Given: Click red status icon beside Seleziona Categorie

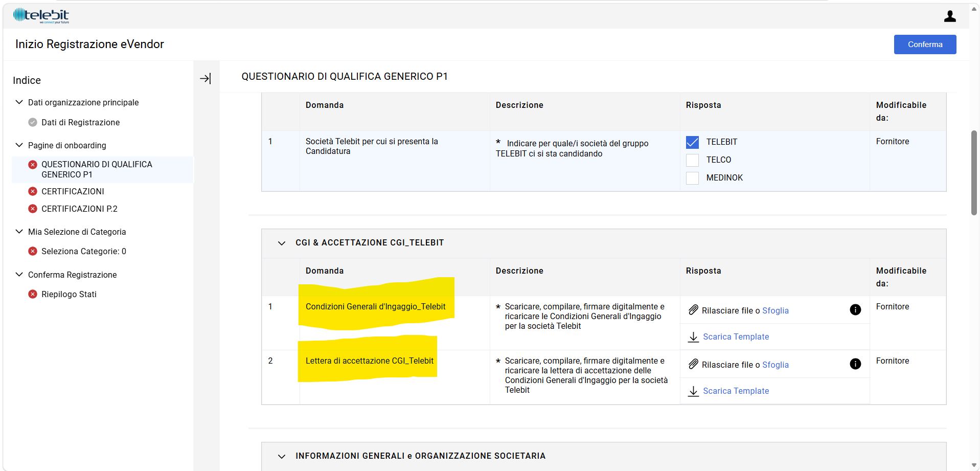Looking at the screenshot, I should [33, 251].
